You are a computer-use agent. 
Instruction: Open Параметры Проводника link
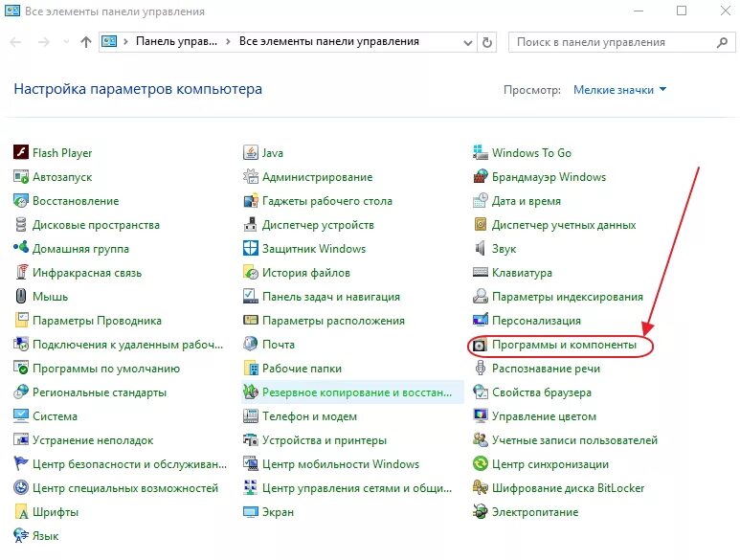(97, 321)
